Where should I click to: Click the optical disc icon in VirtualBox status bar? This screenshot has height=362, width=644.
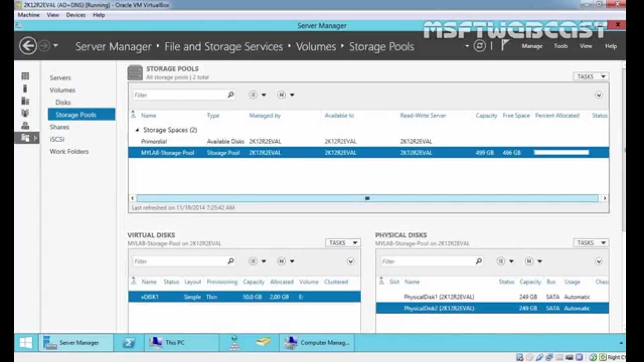pos(530,357)
